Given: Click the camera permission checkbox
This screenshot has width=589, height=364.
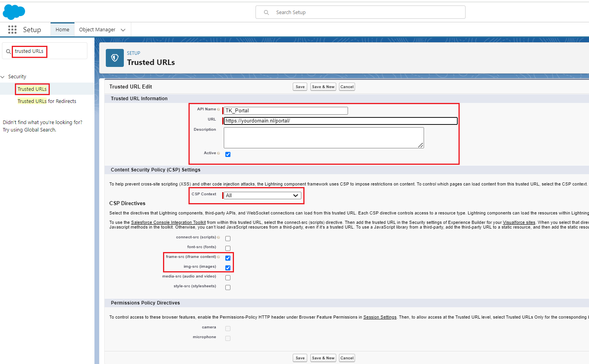Looking at the screenshot, I should tap(228, 328).
